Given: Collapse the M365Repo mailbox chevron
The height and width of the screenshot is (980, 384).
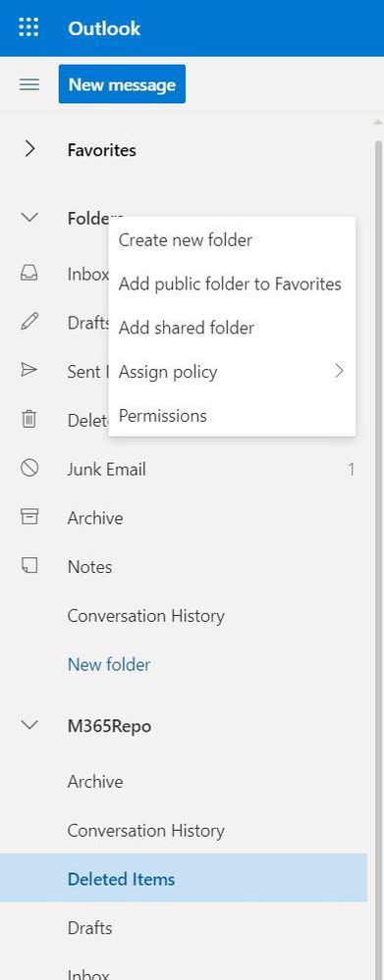Looking at the screenshot, I should click(x=29, y=725).
